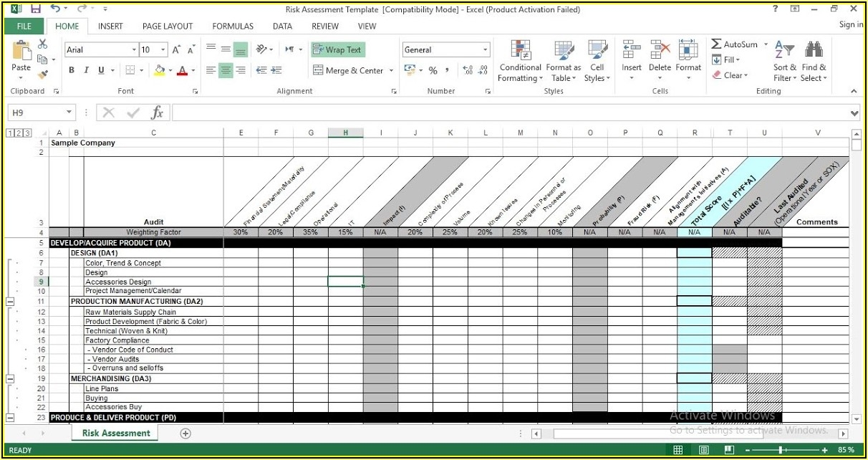Click the Merge & Center icon

350,70
